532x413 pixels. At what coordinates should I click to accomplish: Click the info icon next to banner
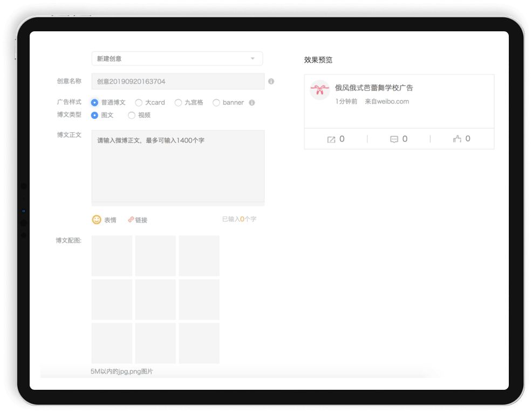pyautogui.click(x=252, y=103)
